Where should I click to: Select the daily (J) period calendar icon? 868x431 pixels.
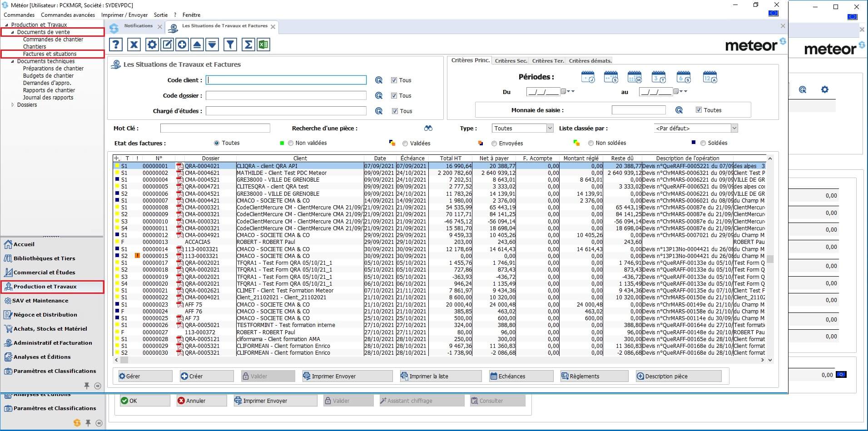click(588, 77)
